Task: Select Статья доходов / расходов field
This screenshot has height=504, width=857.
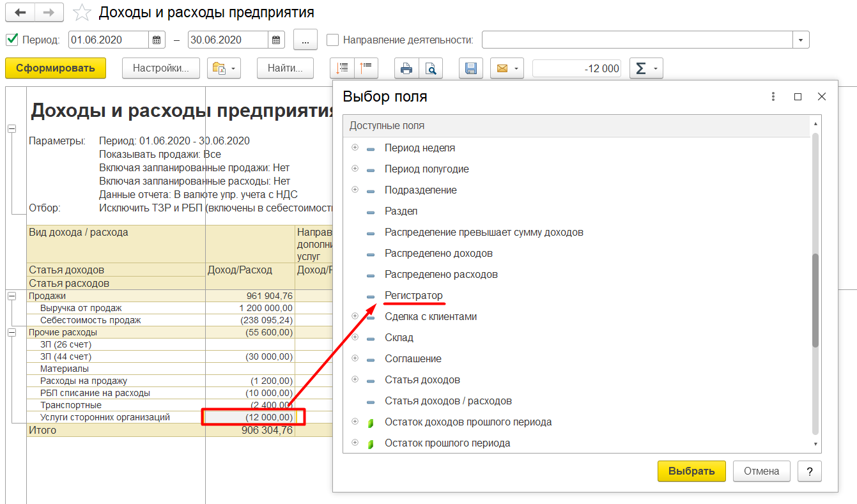Action: click(448, 401)
